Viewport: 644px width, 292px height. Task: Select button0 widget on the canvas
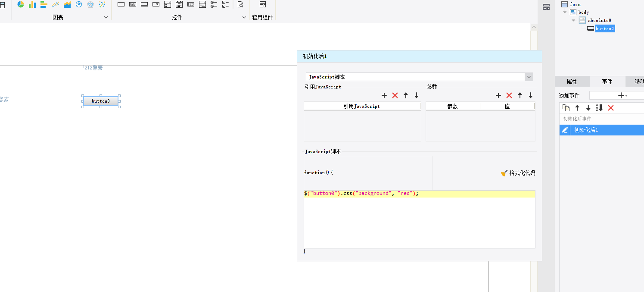[101, 101]
